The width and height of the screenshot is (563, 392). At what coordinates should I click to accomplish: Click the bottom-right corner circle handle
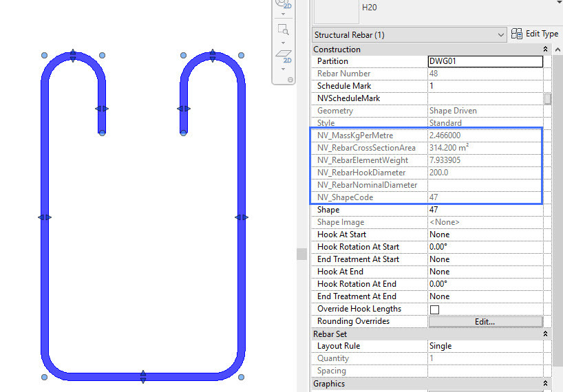click(x=242, y=378)
